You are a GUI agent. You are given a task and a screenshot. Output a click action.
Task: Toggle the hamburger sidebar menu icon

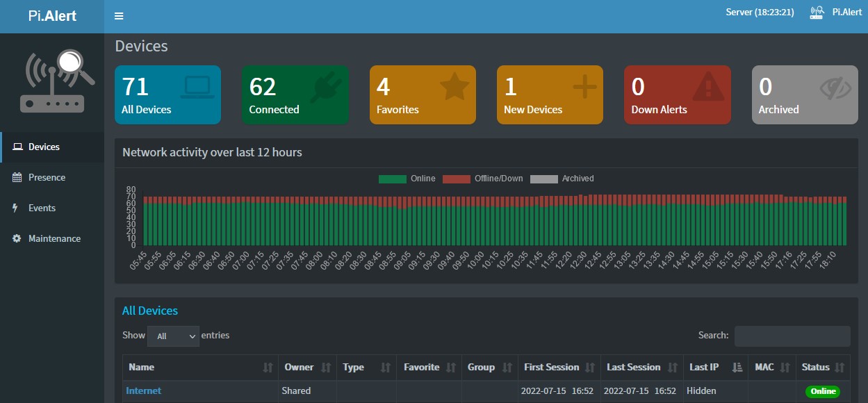coord(119,16)
